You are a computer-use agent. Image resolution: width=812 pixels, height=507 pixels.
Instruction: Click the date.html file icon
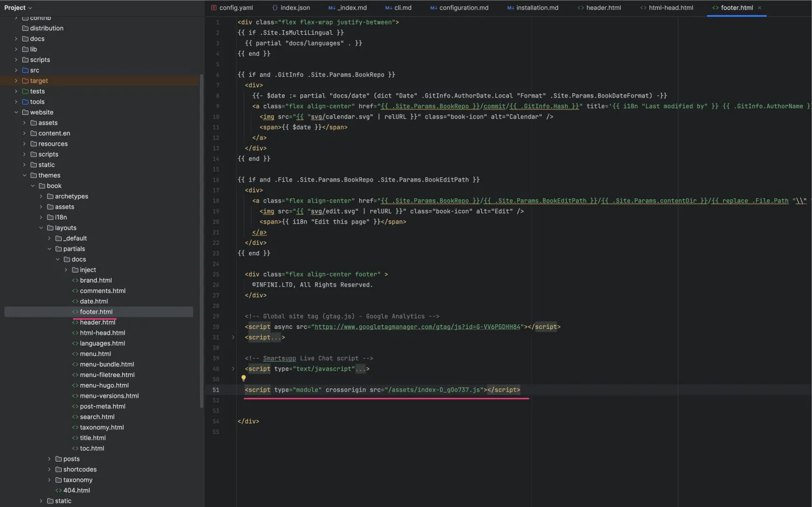click(75, 302)
